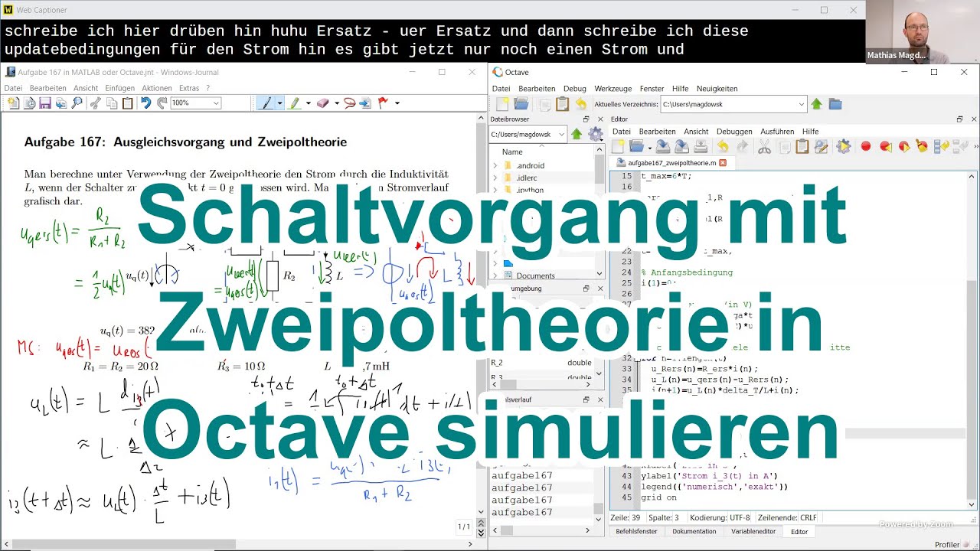980x551 pixels.
Task: Expand the .android folder
Action: click(x=495, y=165)
